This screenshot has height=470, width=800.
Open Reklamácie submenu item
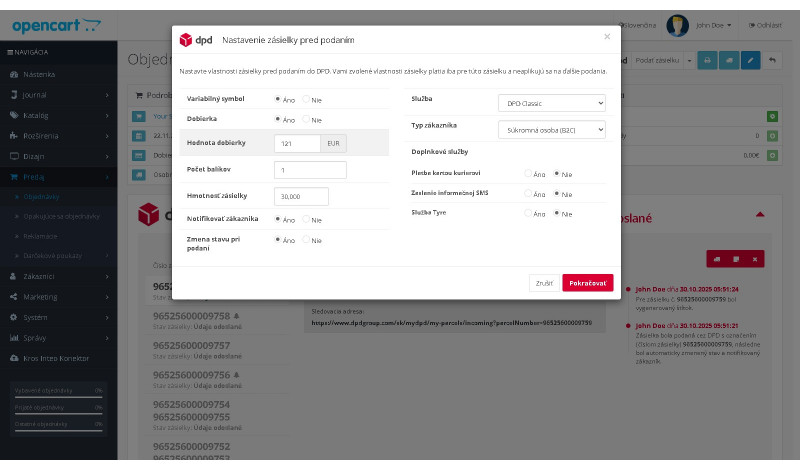tap(59, 236)
